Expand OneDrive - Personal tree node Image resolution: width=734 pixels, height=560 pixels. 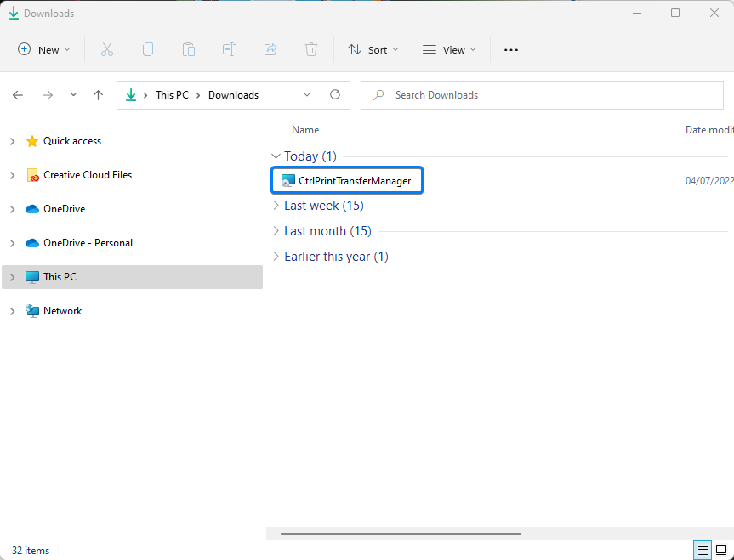coord(13,243)
